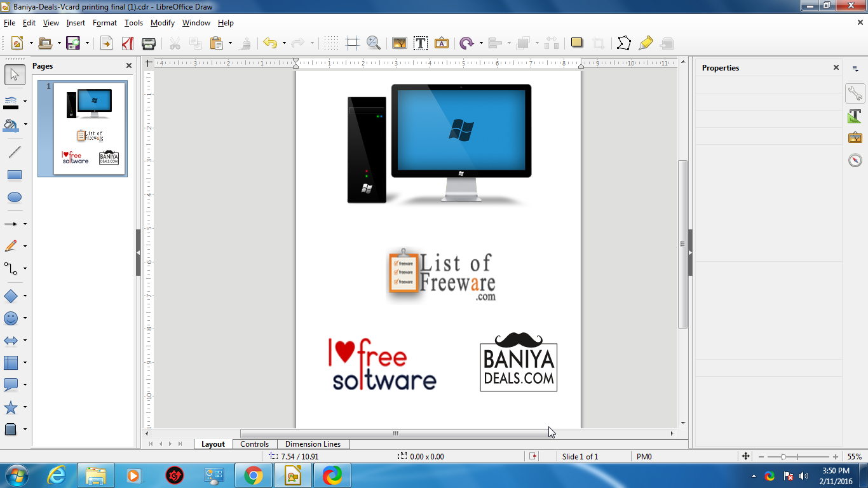Close the Pages panel

pyautogui.click(x=129, y=65)
